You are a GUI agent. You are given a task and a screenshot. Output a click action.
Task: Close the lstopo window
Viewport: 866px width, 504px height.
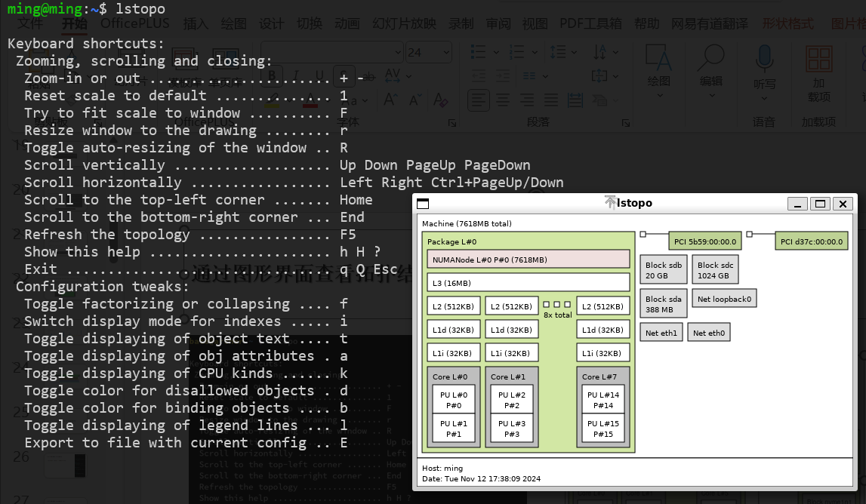[x=843, y=204]
